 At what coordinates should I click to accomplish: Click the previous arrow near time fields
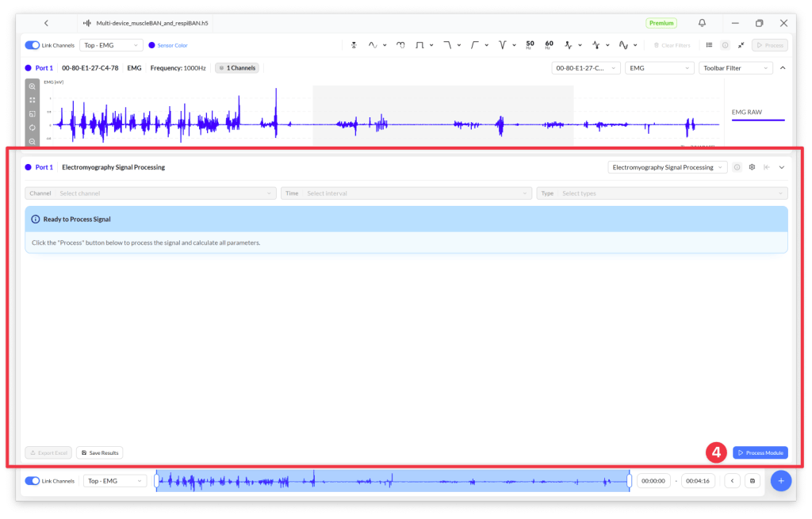tap(732, 481)
